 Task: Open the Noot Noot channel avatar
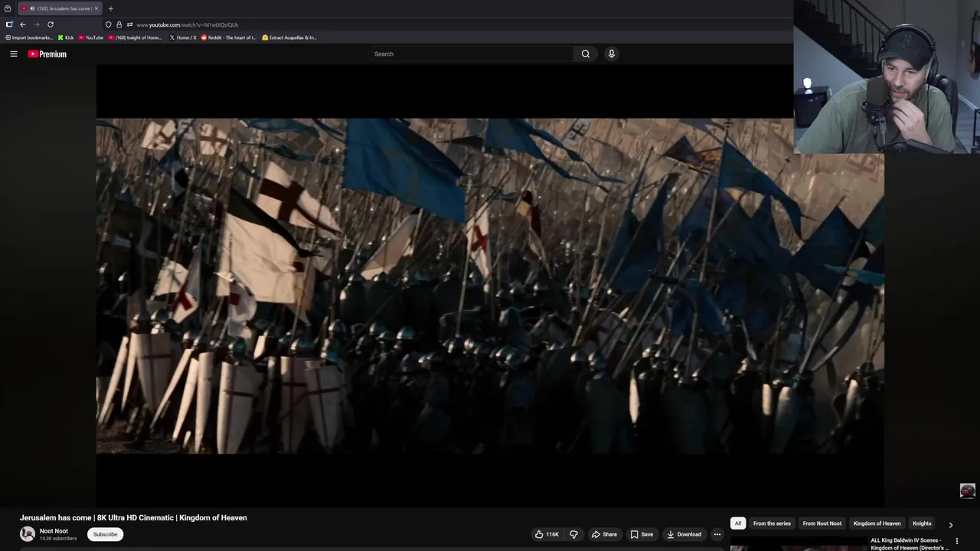coord(28,534)
